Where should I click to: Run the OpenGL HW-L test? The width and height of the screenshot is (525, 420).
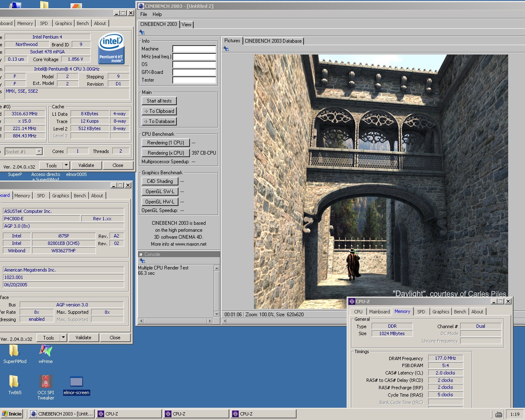coord(160,202)
